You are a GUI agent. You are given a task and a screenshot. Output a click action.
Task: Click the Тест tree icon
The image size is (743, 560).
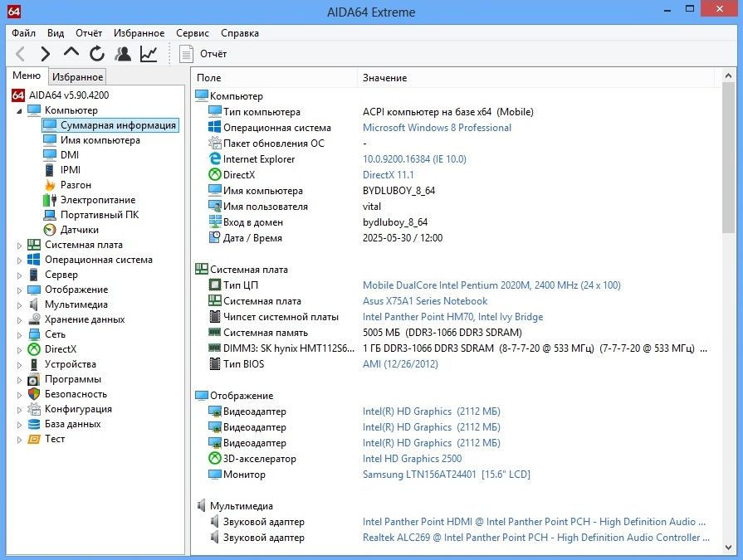(34, 439)
